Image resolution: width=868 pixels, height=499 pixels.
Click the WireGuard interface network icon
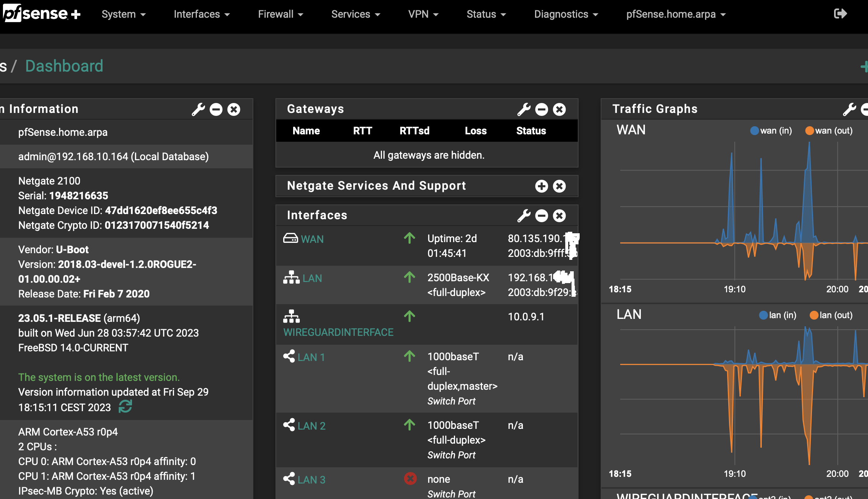(291, 316)
